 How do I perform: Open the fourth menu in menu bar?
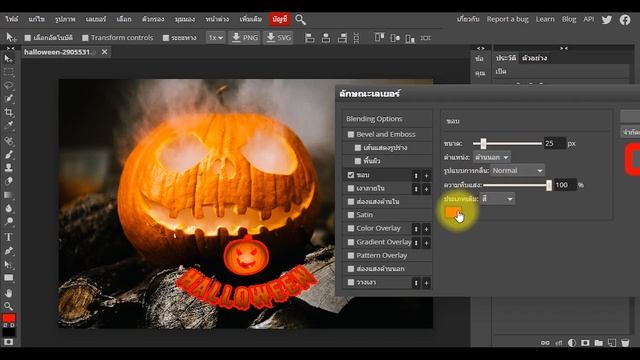tap(96, 19)
